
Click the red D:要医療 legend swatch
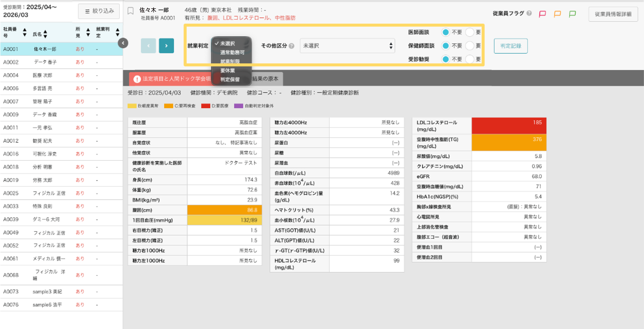[206, 106]
